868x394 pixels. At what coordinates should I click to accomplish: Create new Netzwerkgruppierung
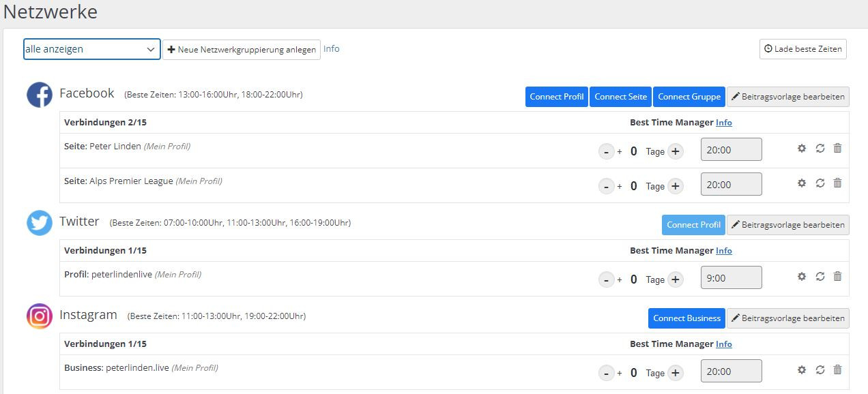point(242,49)
